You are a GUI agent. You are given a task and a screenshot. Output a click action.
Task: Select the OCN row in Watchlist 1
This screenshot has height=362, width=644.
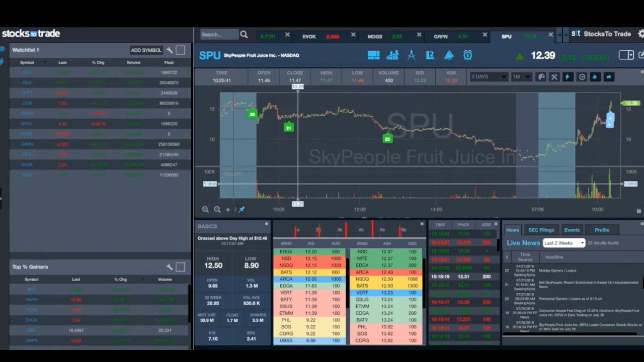pyautogui.click(x=100, y=104)
